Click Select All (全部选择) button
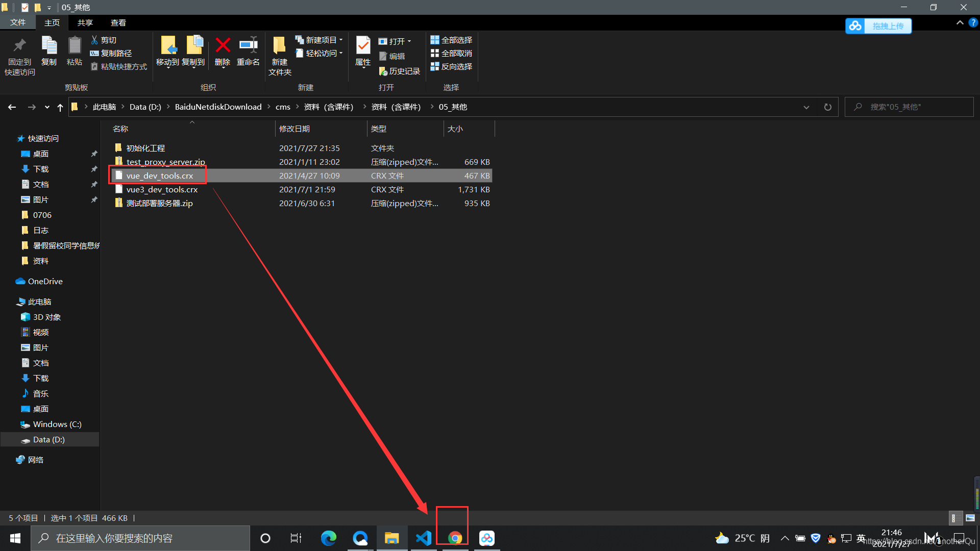Screen dimensions: 980x551 (x=451, y=40)
